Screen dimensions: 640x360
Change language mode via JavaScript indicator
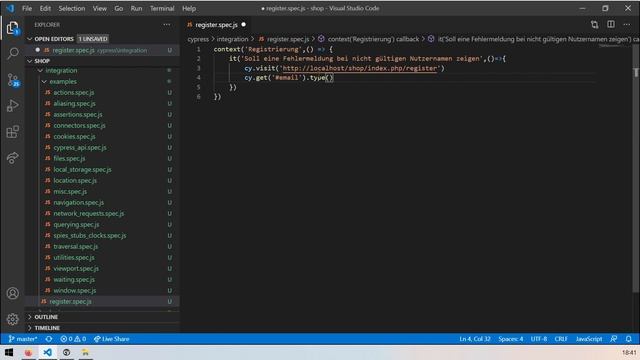(589, 339)
